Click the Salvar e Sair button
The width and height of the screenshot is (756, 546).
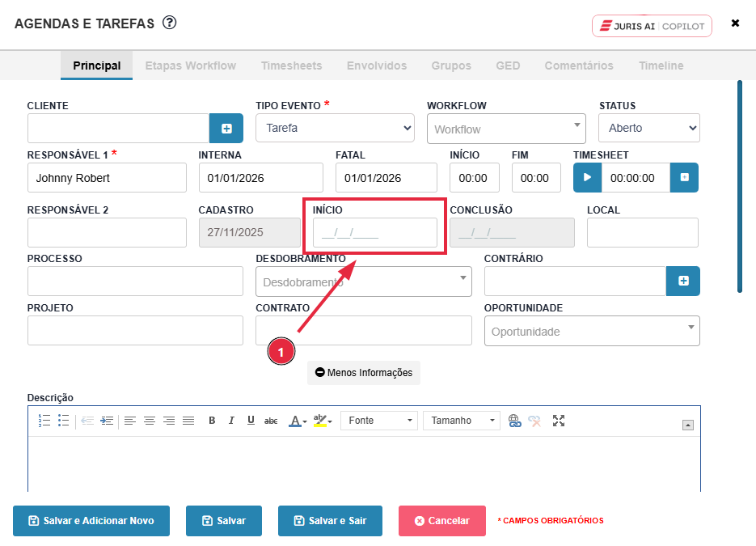(330, 521)
